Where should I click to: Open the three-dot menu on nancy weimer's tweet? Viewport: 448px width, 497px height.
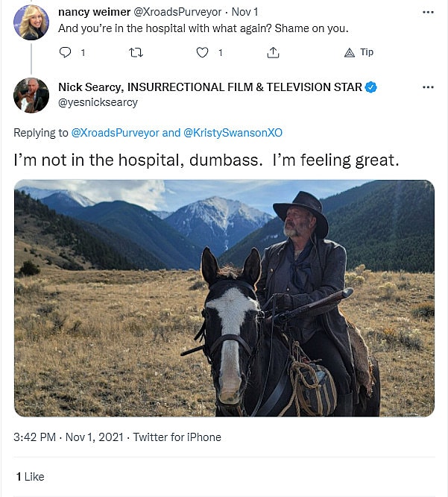(x=427, y=13)
